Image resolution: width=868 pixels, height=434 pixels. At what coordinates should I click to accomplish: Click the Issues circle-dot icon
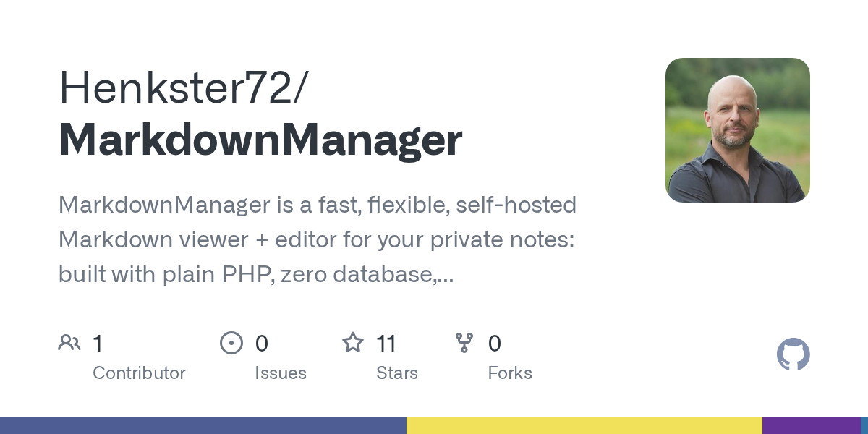(231, 343)
